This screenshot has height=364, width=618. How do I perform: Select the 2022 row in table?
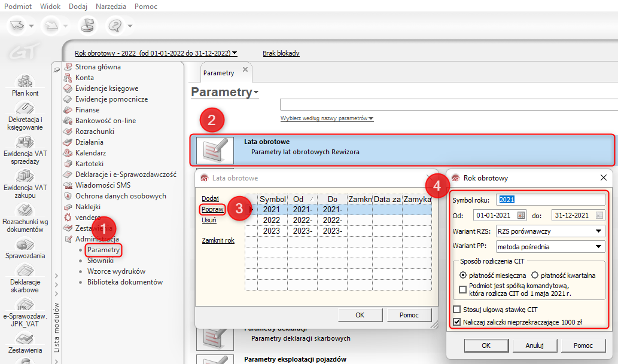(338, 220)
